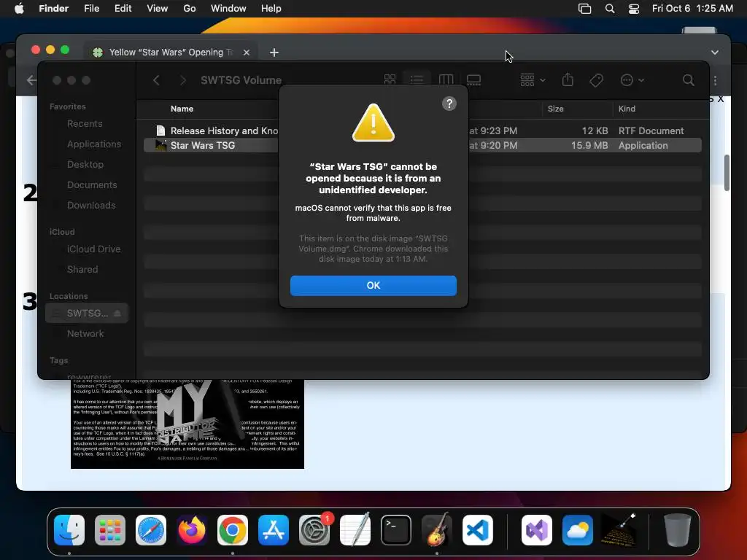
Task: Open System Settings from the Dock
Action: tap(314, 530)
